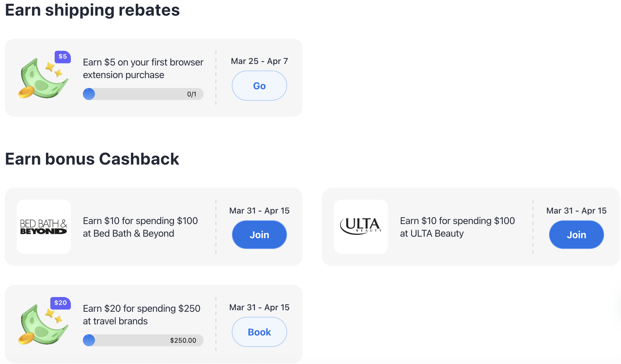Click the "Earn shipping rebates" heading
The width and height of the screenshot is (621, 364).
click(x=92, y=10)
